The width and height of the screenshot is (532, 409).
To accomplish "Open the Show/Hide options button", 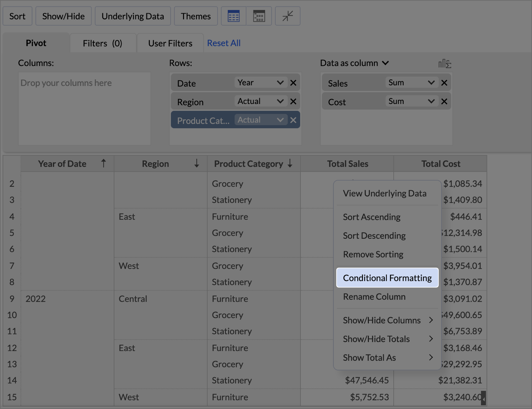I will pos(63,16).
